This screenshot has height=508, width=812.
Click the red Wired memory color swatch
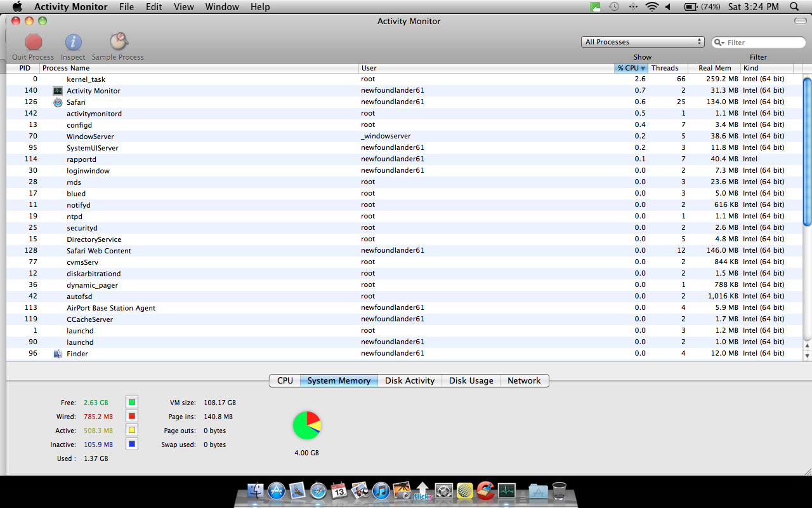(x=131, y=416)
